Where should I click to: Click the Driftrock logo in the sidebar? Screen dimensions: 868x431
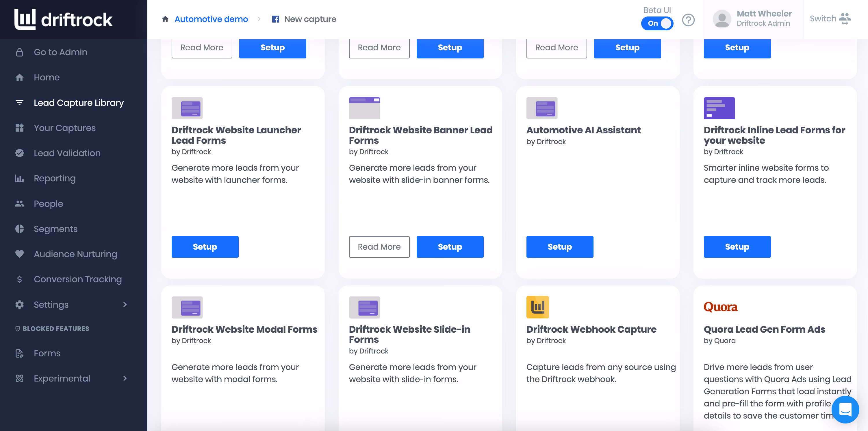click(x=63, y=19)
